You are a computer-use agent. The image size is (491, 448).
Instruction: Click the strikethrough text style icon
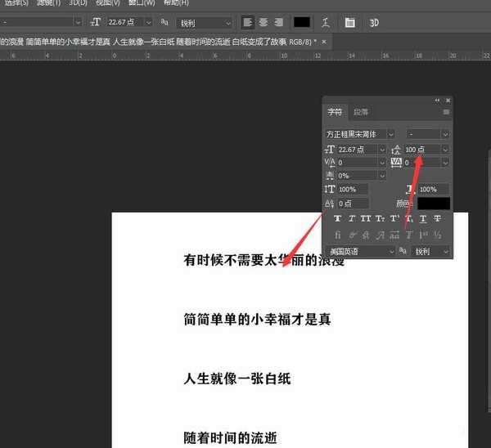coord(437,218)
